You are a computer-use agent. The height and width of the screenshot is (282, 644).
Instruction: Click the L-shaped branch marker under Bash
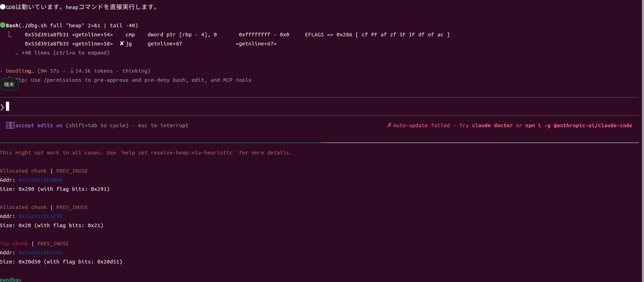pos(10,34)
